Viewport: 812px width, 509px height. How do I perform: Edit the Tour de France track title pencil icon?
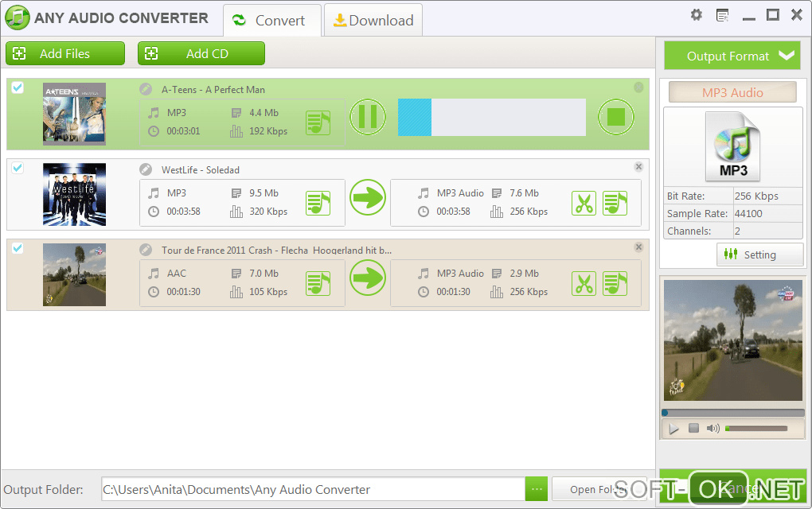pos(146,250)
